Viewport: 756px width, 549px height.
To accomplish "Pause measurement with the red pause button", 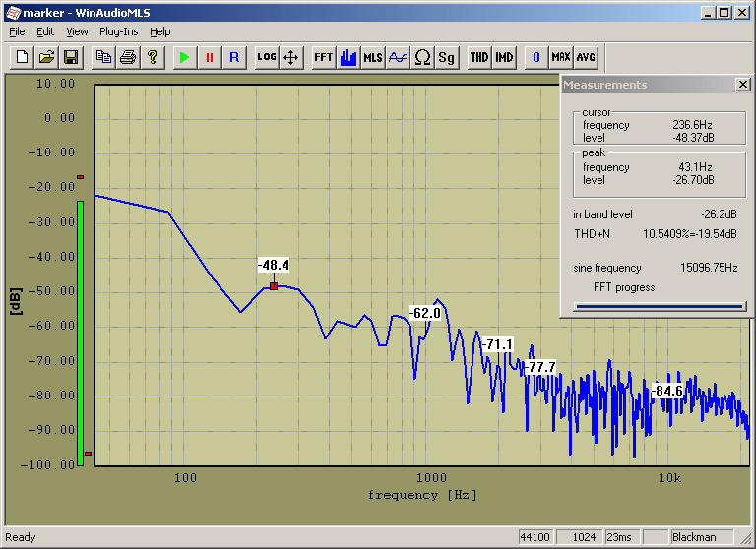I will tap(209, 57).
